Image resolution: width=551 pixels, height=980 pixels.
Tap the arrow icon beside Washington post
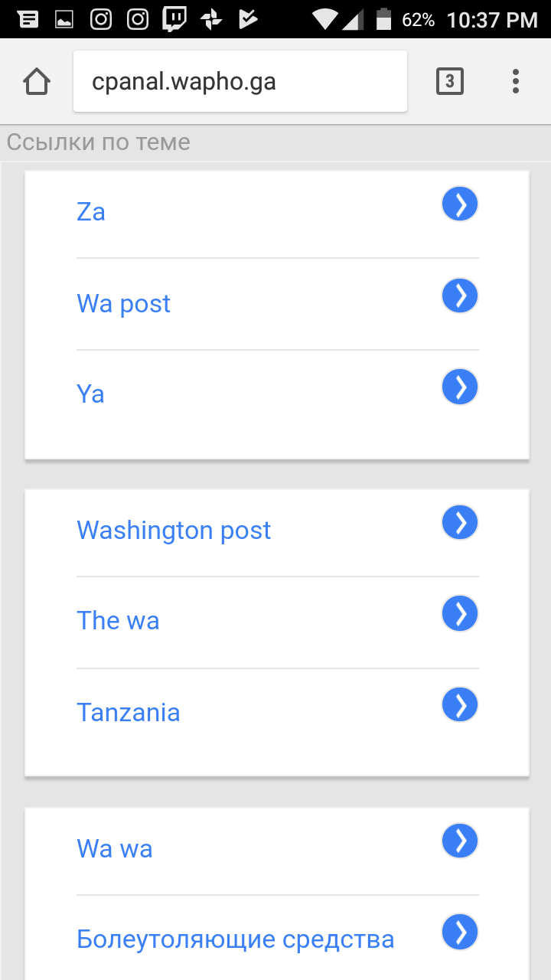pos(460,523)
